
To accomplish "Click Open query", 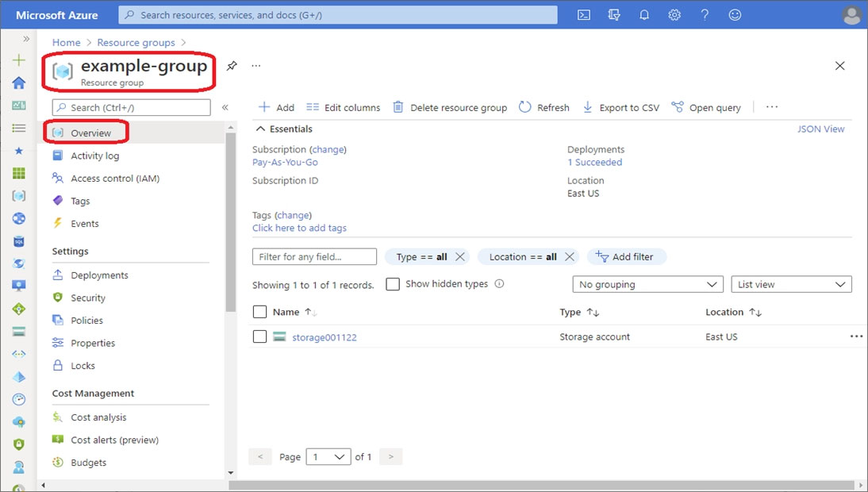I will [x=706, y=107].
